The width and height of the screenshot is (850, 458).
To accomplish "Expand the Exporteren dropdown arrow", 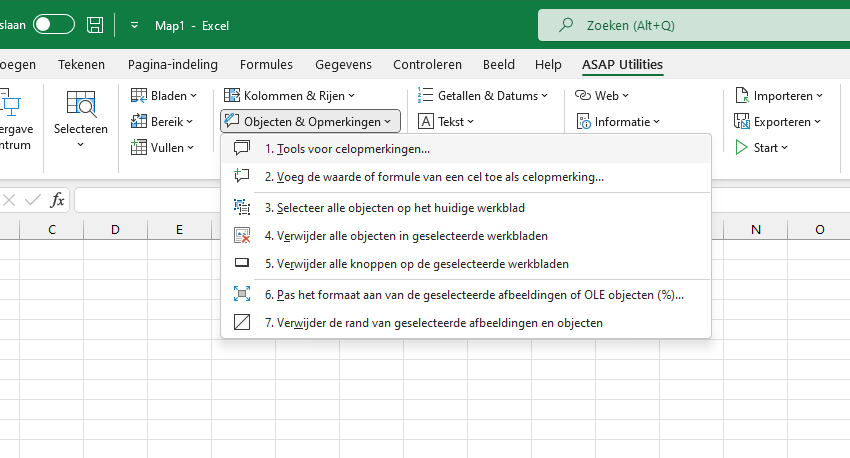I will (817, 122).
